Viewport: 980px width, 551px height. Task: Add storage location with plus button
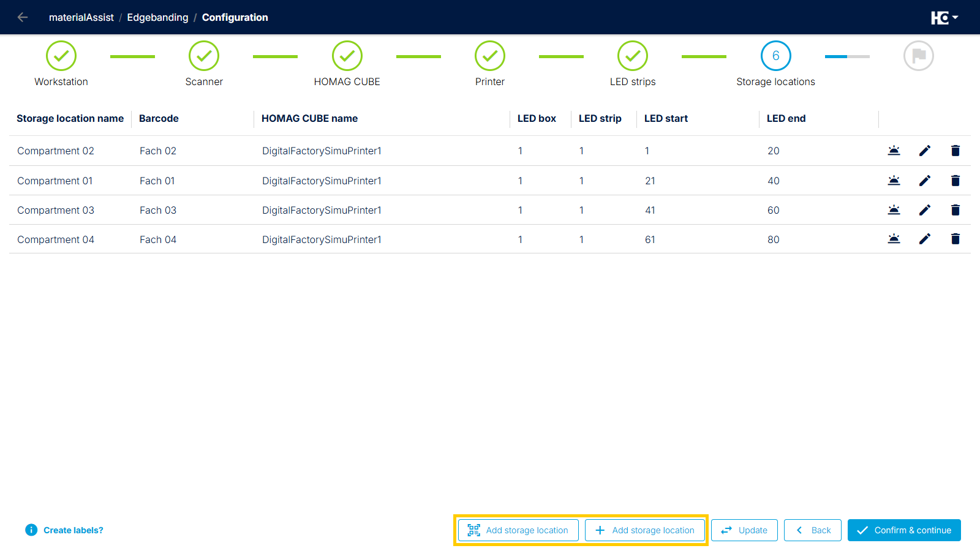point(644,530)
